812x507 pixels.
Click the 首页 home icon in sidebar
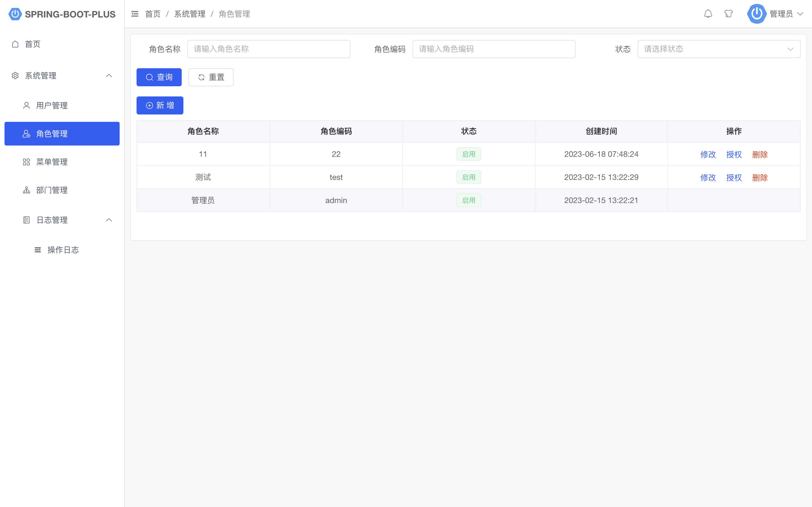[x=15, y=44]
